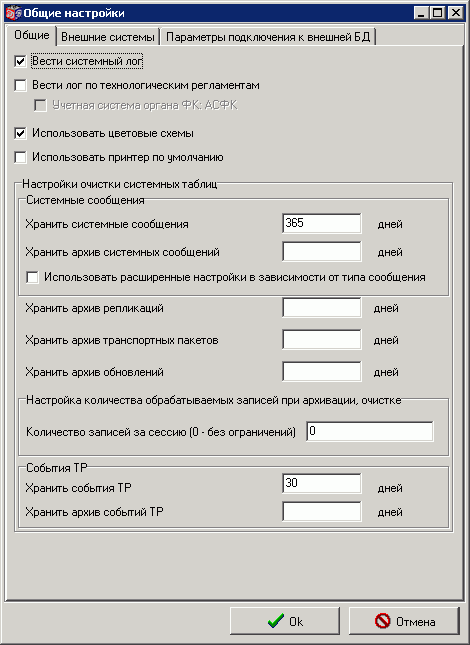Enable Вести лог по технологическим регламентам
This screenshot has width=470, height=645.
(20, 86)
